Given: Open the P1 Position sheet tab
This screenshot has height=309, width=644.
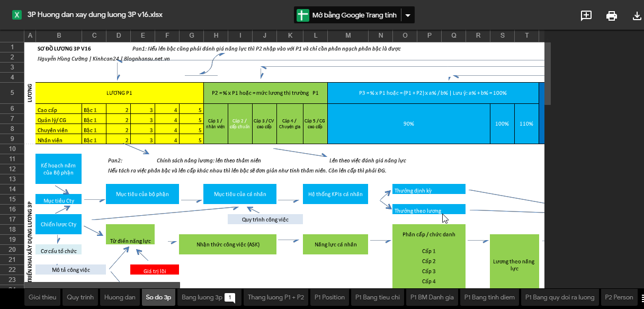Looking at the screenshot, I should coord(329,297).
